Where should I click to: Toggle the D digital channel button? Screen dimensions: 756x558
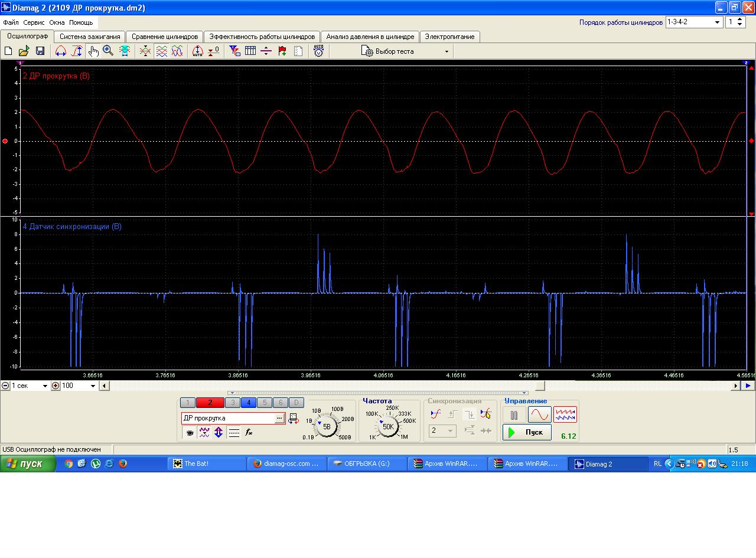(x=296, y=403)
